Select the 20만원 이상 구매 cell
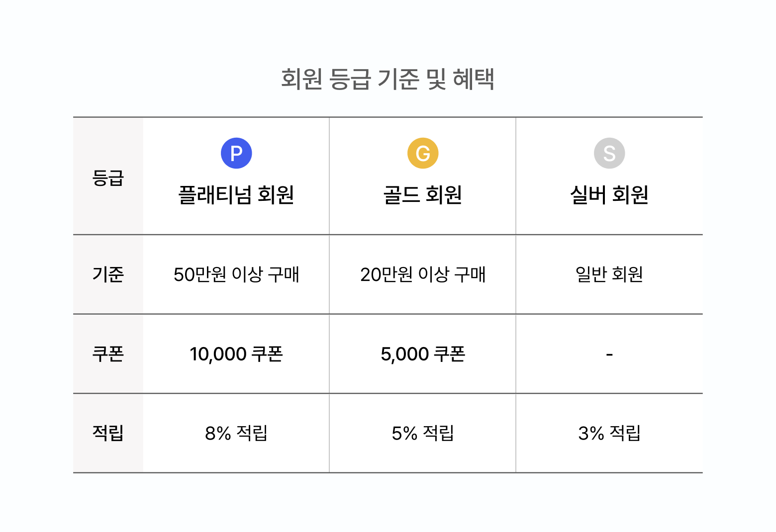776x532 pixels. (423, 274)
